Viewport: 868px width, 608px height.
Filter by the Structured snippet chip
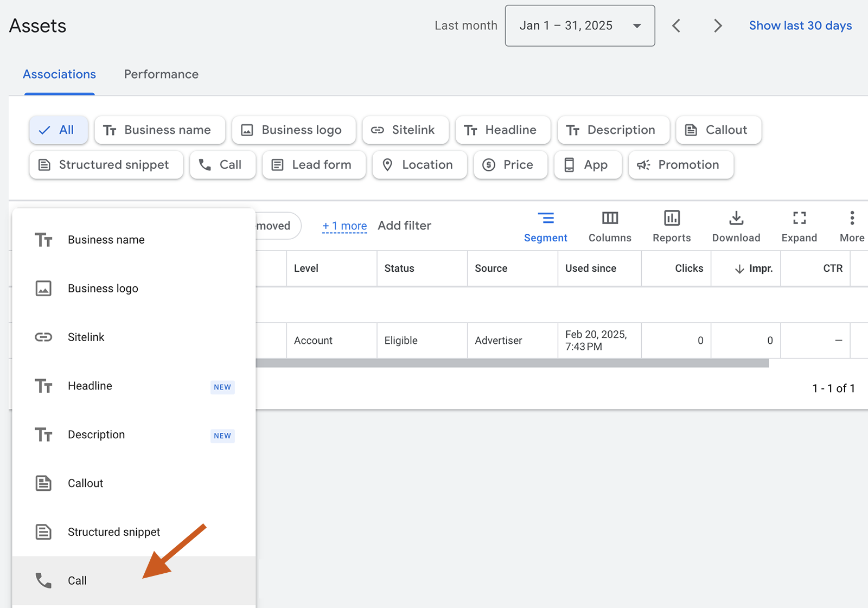106,165
